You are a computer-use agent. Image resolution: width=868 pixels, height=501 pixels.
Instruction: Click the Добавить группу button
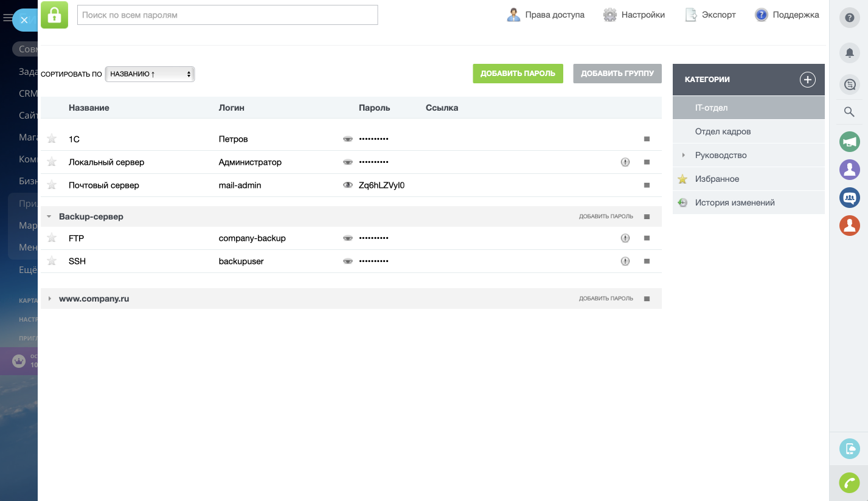tap(617, 74)
